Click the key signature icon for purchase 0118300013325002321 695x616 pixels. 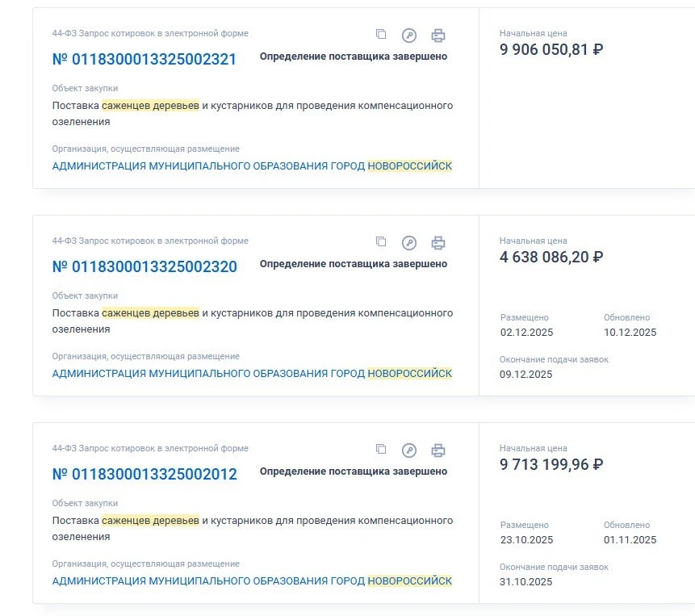click(409, 36)
